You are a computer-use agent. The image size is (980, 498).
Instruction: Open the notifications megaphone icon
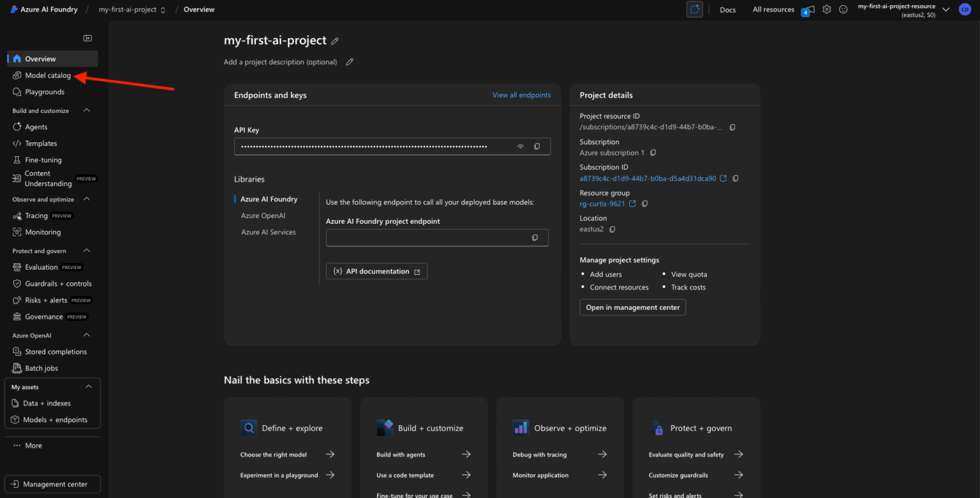(808, 10)
